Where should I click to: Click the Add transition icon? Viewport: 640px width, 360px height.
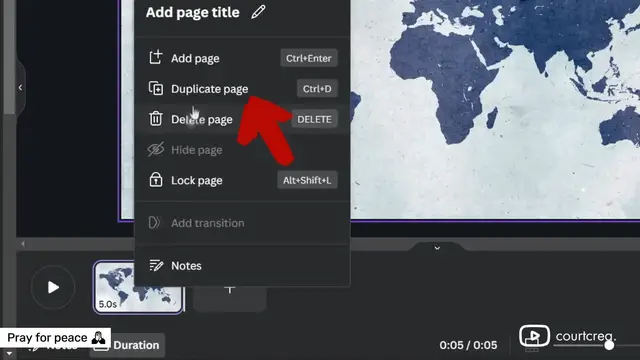tap(155, 222)
